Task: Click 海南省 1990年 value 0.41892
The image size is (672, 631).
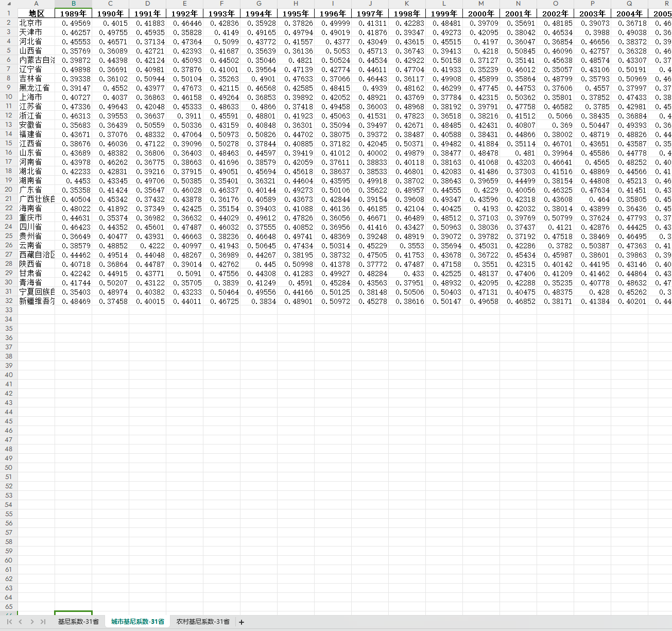Action: point(110,208)
